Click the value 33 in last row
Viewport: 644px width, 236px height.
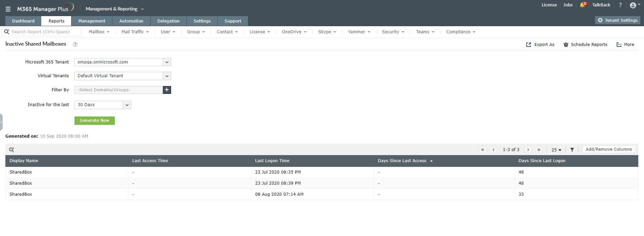pyautogui.click(x=521, y=194)
